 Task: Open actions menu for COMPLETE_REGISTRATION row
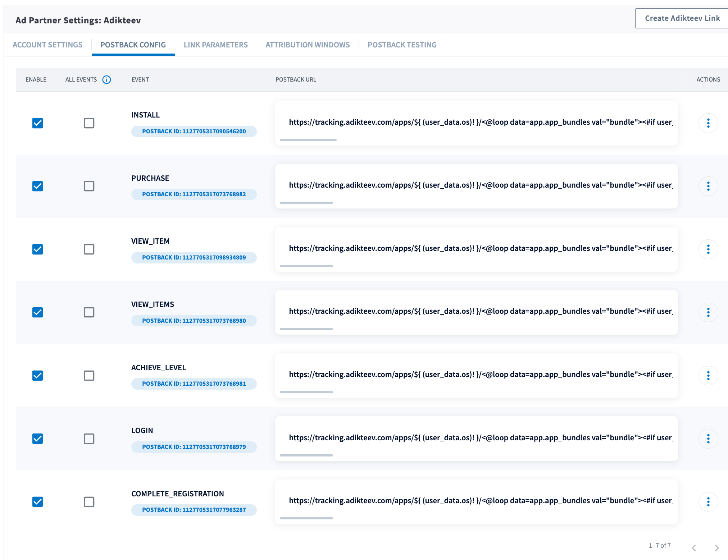[x=708, y=502]
